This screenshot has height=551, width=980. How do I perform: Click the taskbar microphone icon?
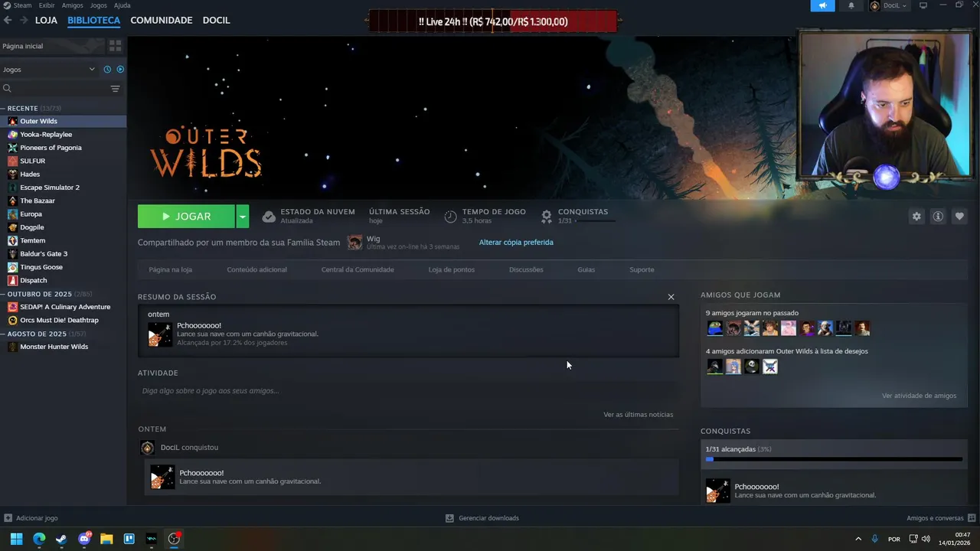click(x=874, y=539)
